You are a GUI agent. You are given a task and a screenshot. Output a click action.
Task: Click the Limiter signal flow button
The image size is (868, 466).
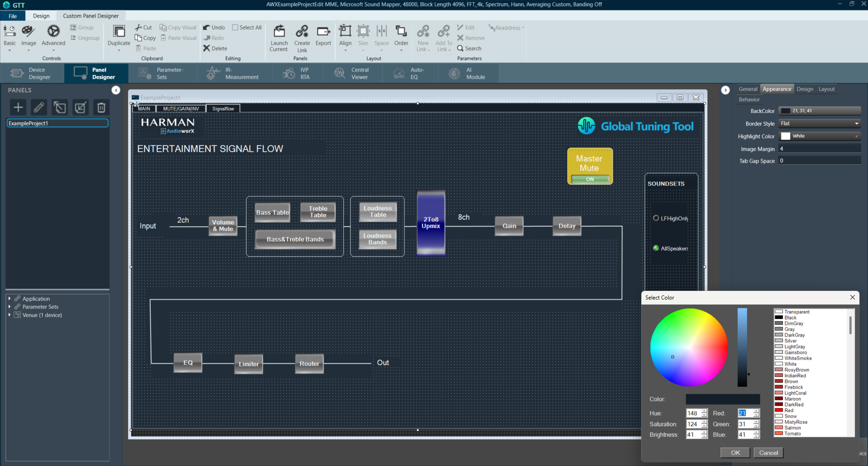click(x=249, y=364)
